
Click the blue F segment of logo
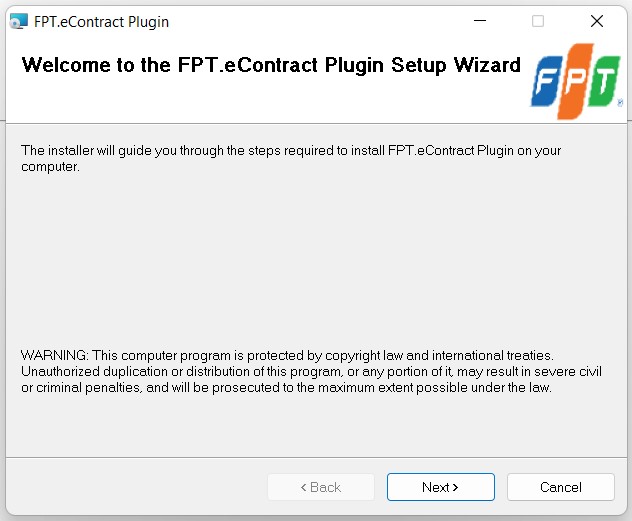(x=546, y=81)
